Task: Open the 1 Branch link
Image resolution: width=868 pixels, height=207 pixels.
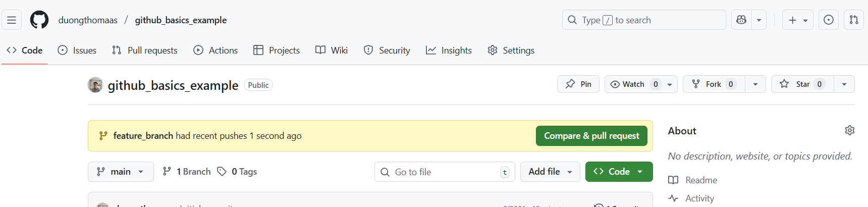Action: pyautogui.click(x=187, y=172)
